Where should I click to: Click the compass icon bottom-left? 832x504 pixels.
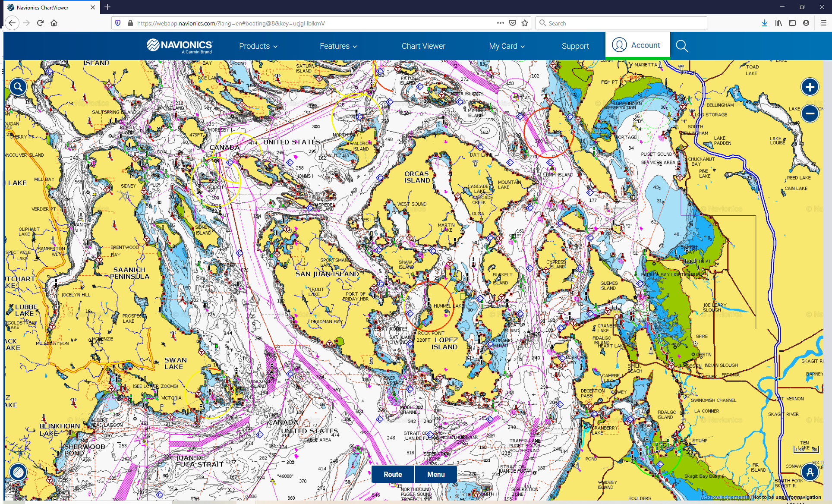pos(18,472)
